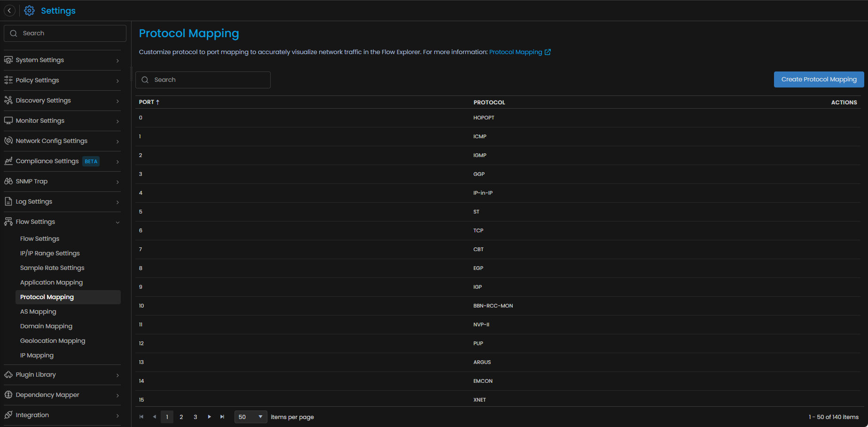Click the SNMP Trap binoculars icon
Viewport: 868px width, 427px height.
click(8, 181)
